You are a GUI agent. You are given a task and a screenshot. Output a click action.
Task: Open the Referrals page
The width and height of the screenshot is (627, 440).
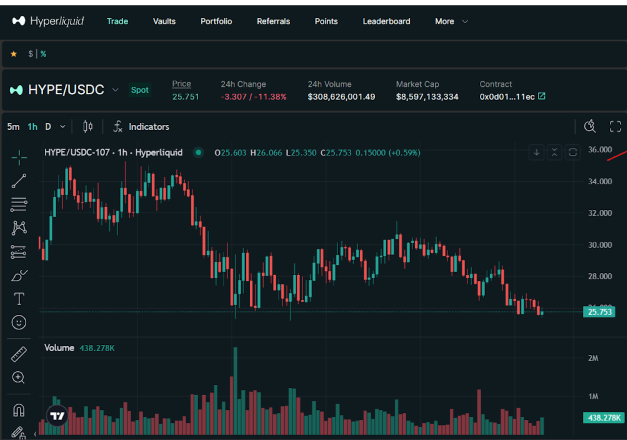[273, 21]
